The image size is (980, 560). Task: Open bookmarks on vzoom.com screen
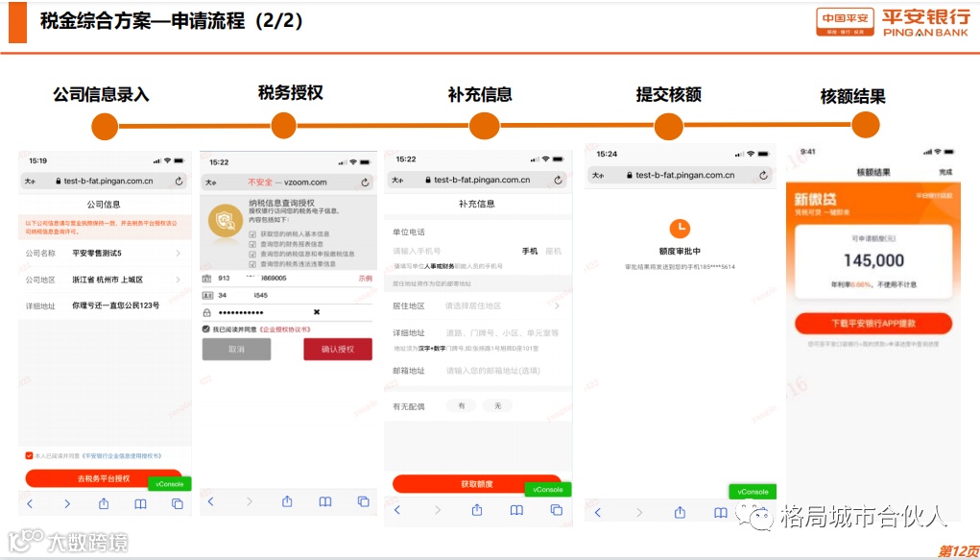click(325, 501)
